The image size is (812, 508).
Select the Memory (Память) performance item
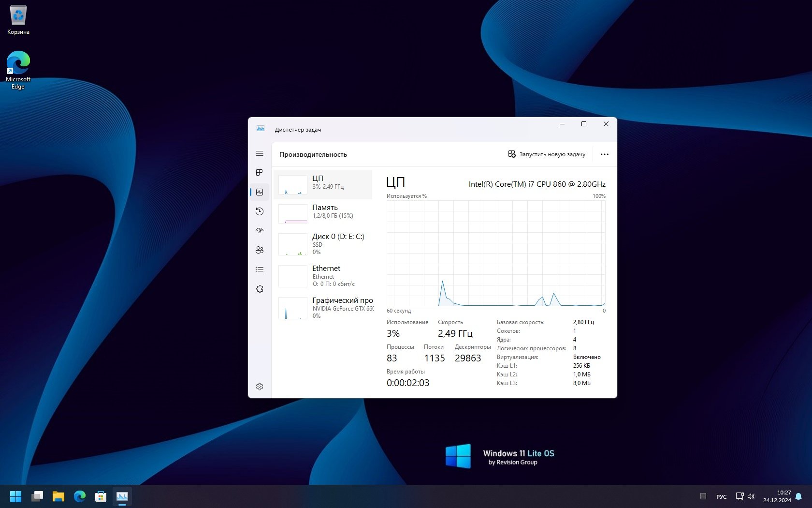[x=323, y=213]
